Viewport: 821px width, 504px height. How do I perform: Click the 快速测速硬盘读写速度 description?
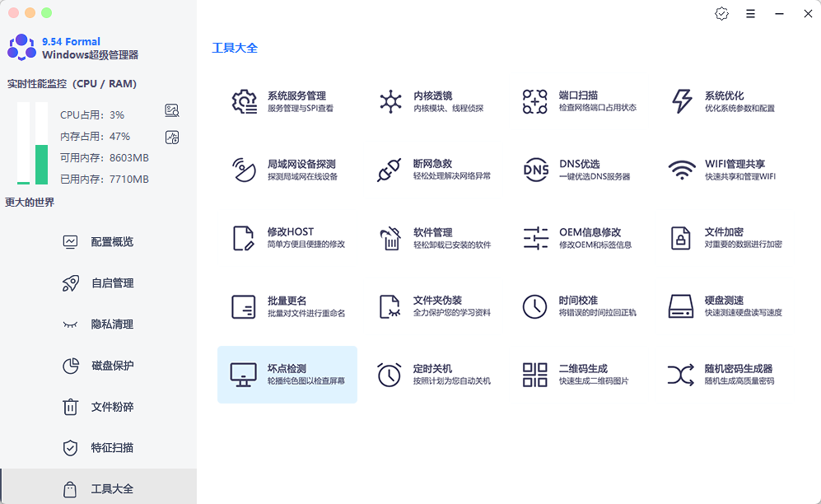click(743, 313)
